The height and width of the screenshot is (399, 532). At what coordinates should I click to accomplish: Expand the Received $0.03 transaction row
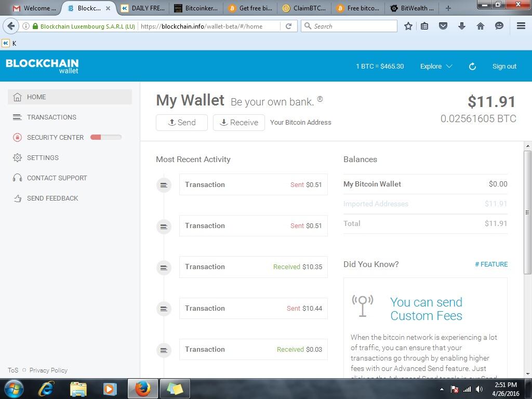click(x=253, y=349)
